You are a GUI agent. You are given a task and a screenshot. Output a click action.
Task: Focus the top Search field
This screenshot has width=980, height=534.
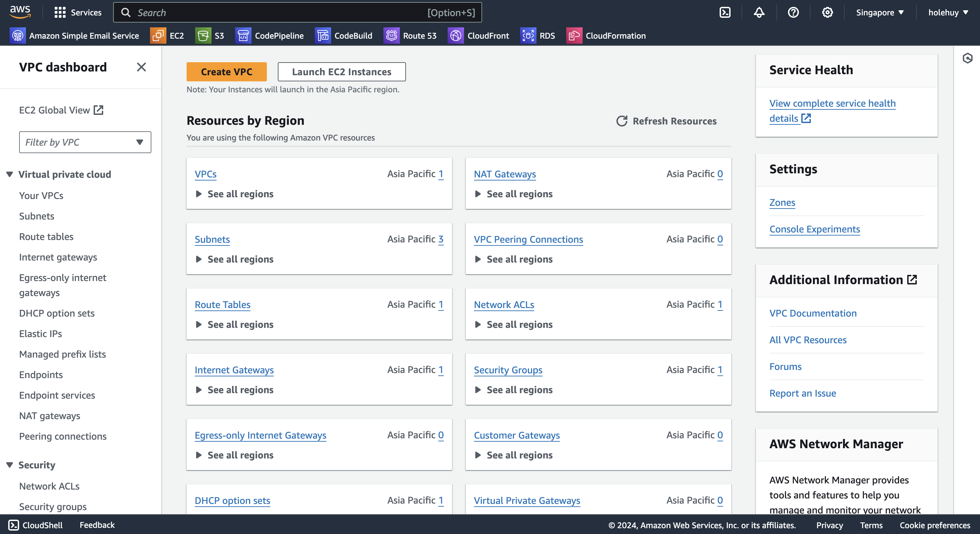coord(298,13)
